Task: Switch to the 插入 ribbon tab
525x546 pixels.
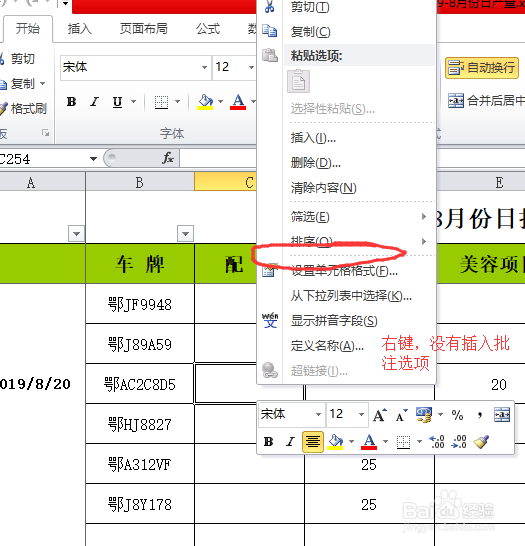Action: (79, 29)
